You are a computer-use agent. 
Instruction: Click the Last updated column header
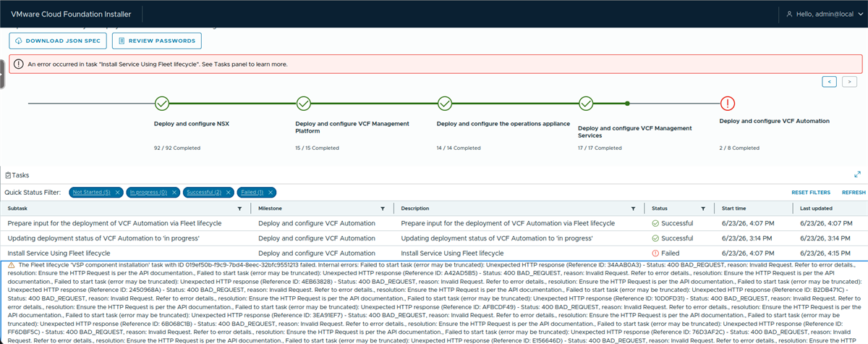pyautogui.click(x=816, y=208)
